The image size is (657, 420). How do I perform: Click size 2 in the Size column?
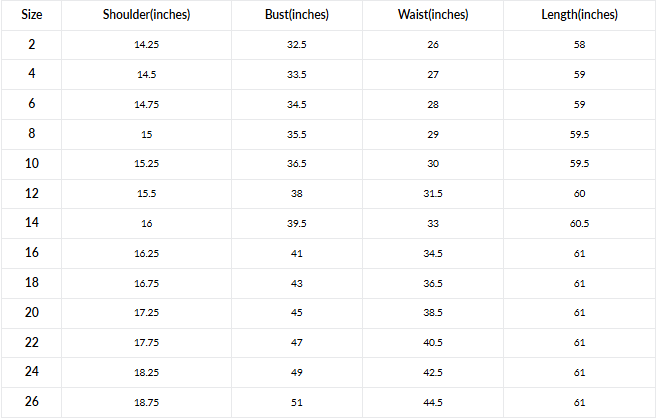32,45
